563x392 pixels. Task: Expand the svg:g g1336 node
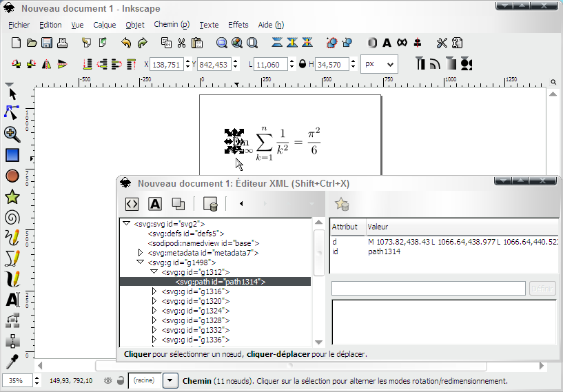point(154,340)
